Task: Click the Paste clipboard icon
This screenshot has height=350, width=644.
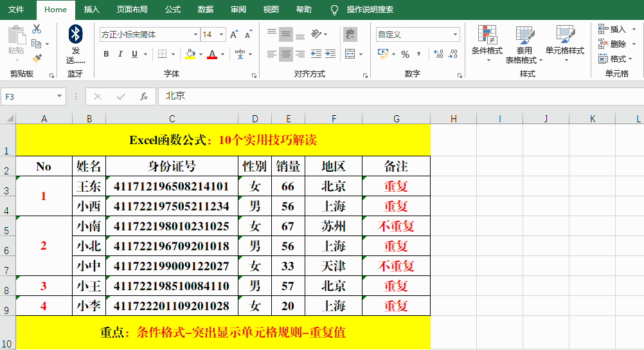Action: coord(17,35)
